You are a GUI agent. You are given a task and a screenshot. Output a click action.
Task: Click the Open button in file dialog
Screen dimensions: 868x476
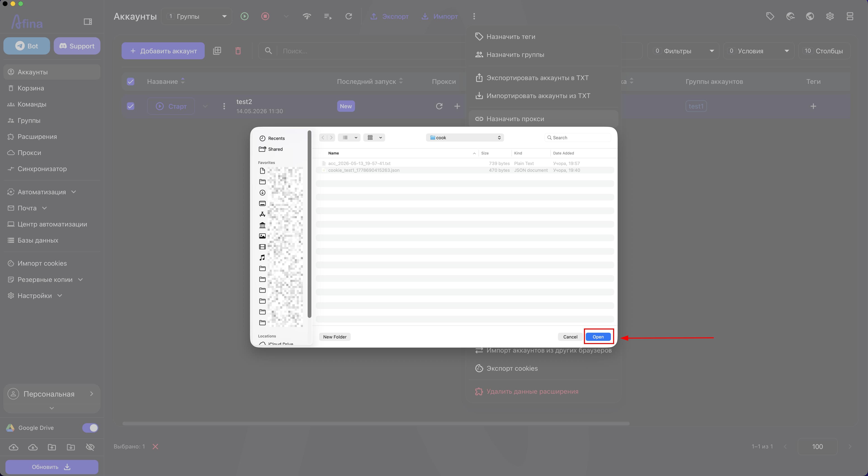598,337
